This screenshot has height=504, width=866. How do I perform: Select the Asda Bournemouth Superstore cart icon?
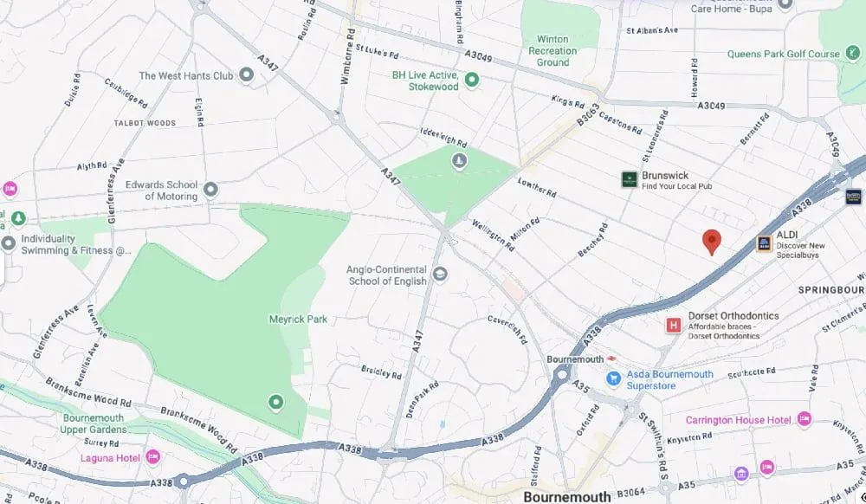(614, 378)
